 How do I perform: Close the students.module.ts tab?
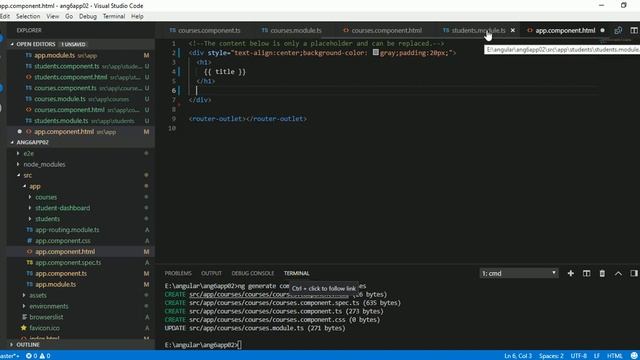[513, 30]
